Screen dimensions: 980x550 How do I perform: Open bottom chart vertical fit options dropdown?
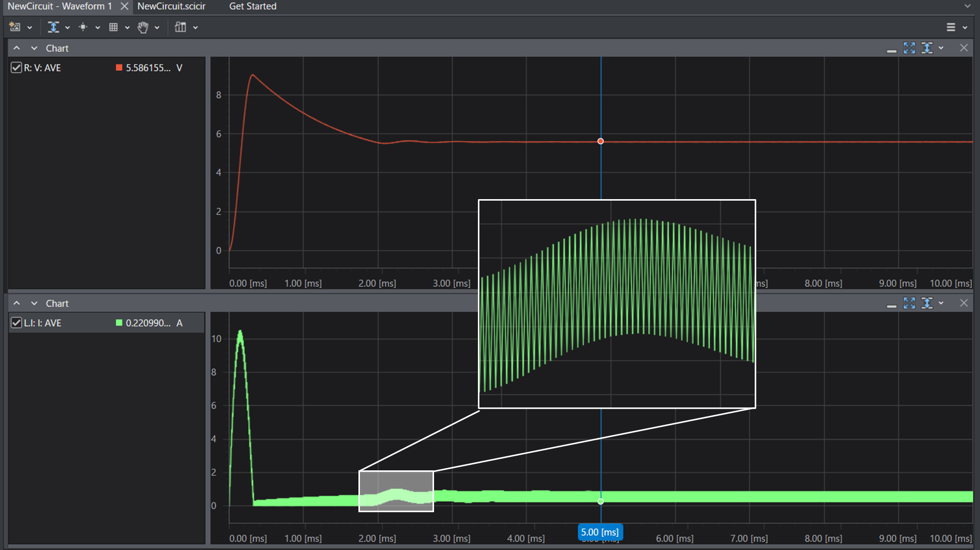(941, 303)
